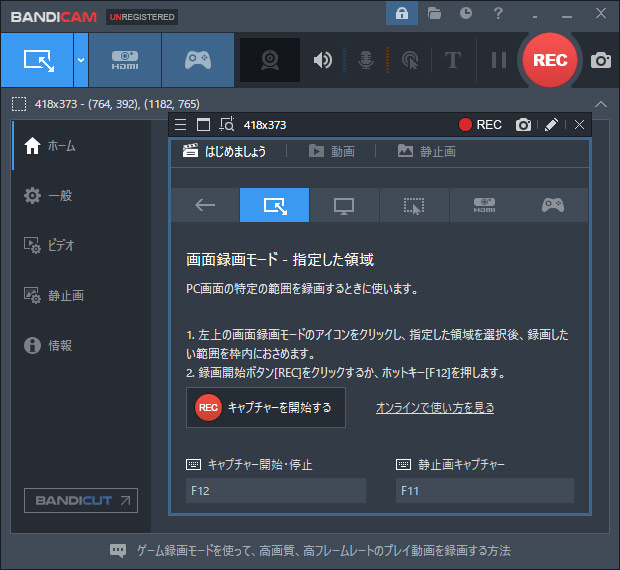Click keyboard icon beside 静止画キャプチャー
Image resolution: width=620 pixels, height=570 pixels.
click(403, 464)
